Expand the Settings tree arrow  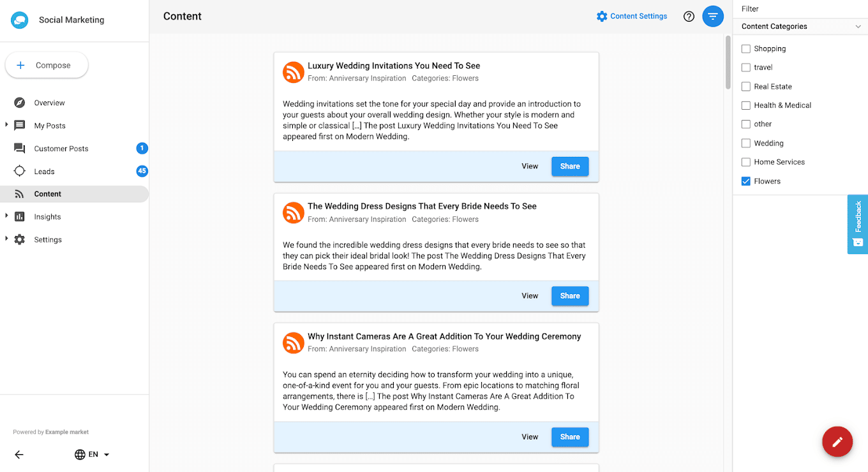[x=6, y=239]
